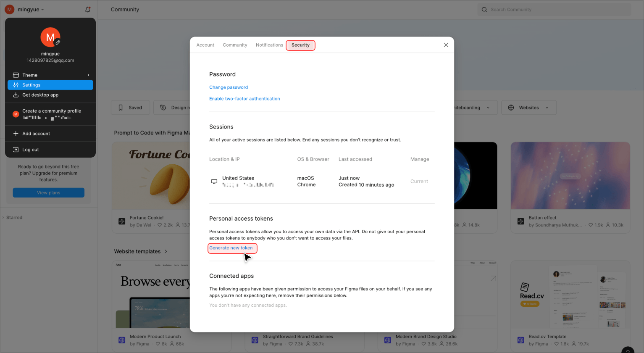Click the Read.cv Template title
The width and height of the screenshot is (644, 353).
547,337
